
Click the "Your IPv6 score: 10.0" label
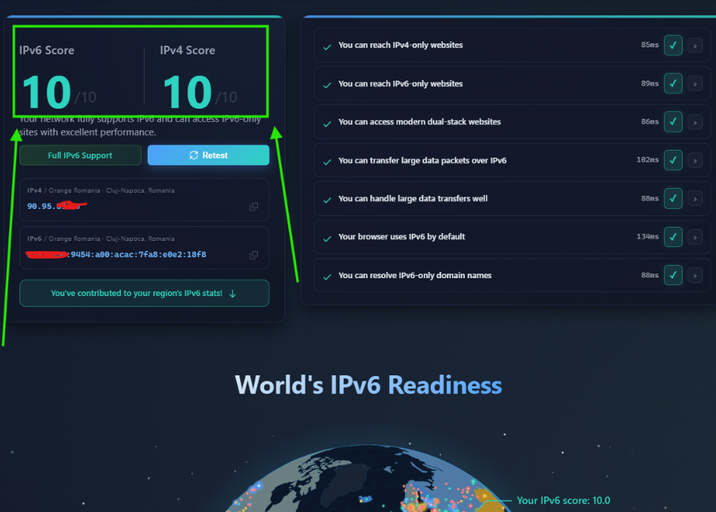point(563,500)
